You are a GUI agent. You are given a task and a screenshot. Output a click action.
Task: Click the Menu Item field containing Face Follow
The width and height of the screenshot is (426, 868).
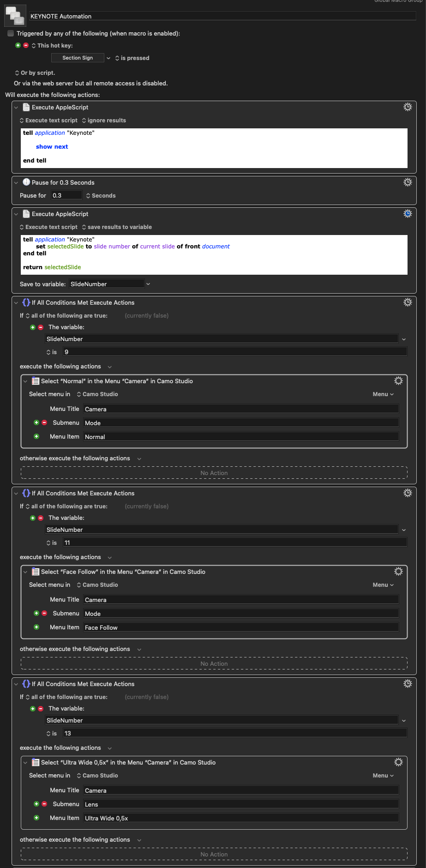[x=241, y=627]
